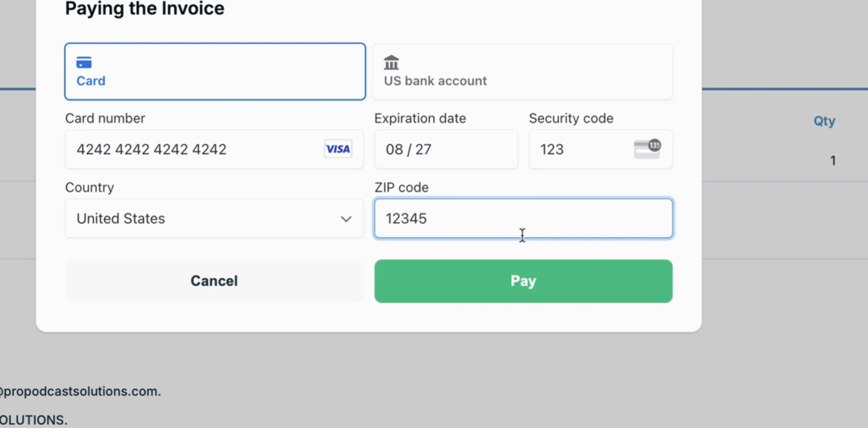Focus the Card number field
Image resolution: width=868 pixels, height=428 pixels.
coord(214,149)
